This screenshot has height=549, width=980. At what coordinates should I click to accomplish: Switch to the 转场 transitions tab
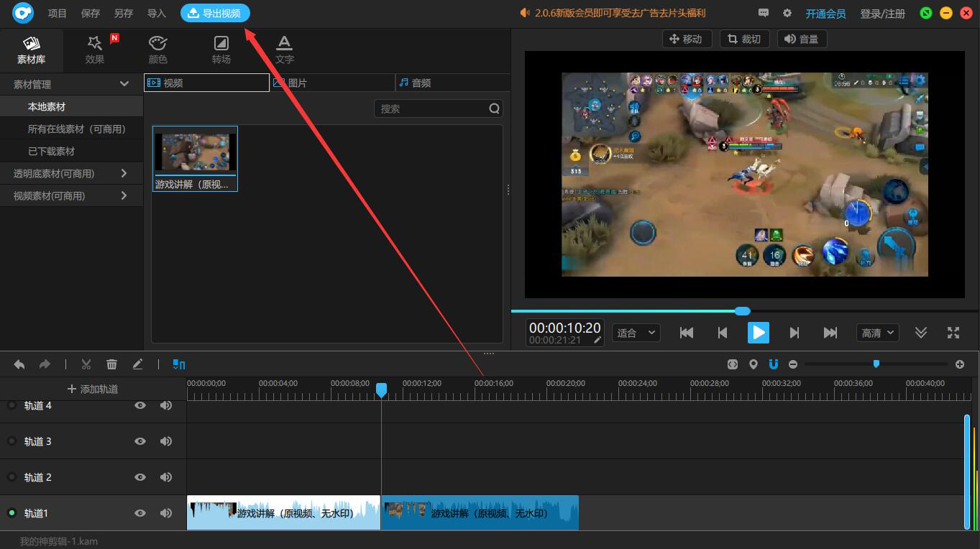221,50
